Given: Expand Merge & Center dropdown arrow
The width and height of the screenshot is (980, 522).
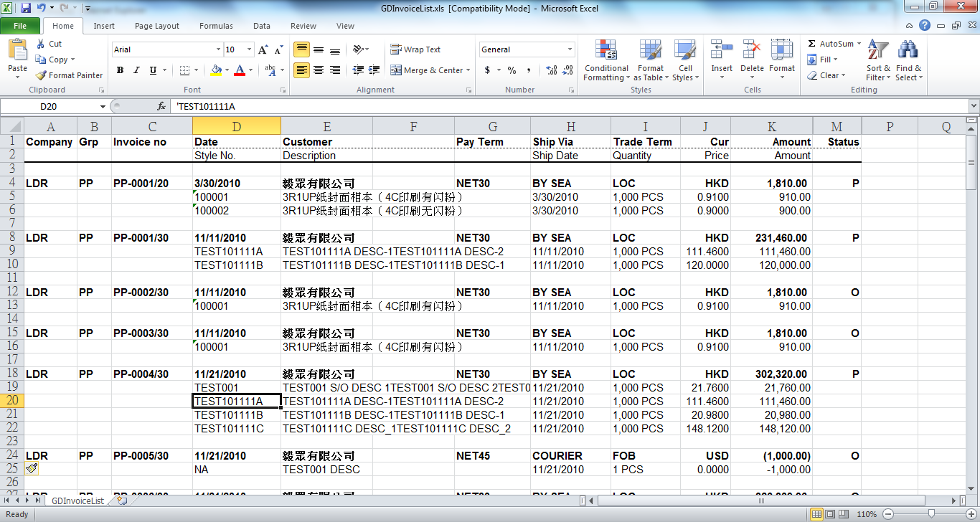Looking at the screenshot, I should 468,70.
